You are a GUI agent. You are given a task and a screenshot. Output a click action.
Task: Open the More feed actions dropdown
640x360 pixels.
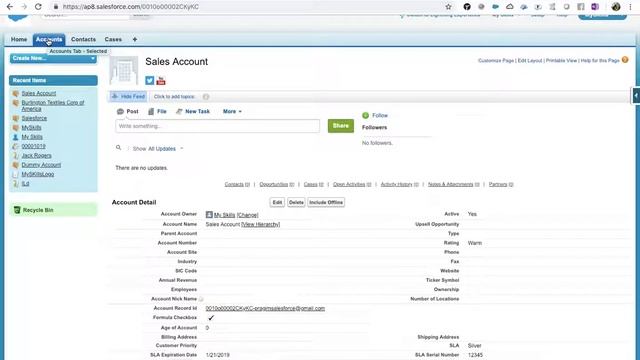[x=232, y=111]
